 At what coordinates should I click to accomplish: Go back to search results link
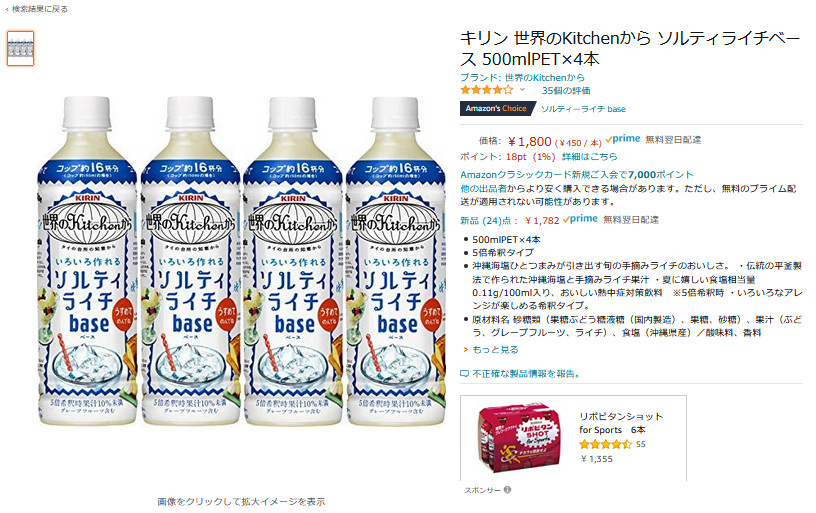(36, 9)
